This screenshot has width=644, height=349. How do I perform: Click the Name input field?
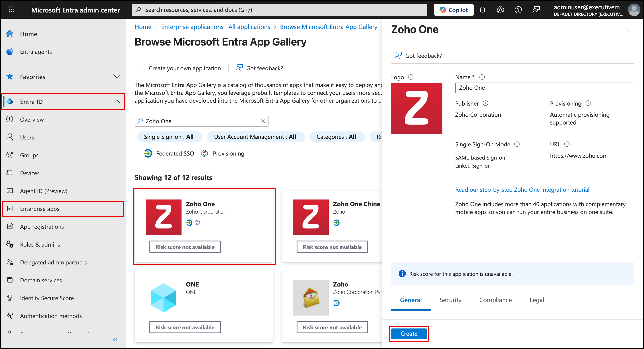pyautogui.click(x=544, y=88)
